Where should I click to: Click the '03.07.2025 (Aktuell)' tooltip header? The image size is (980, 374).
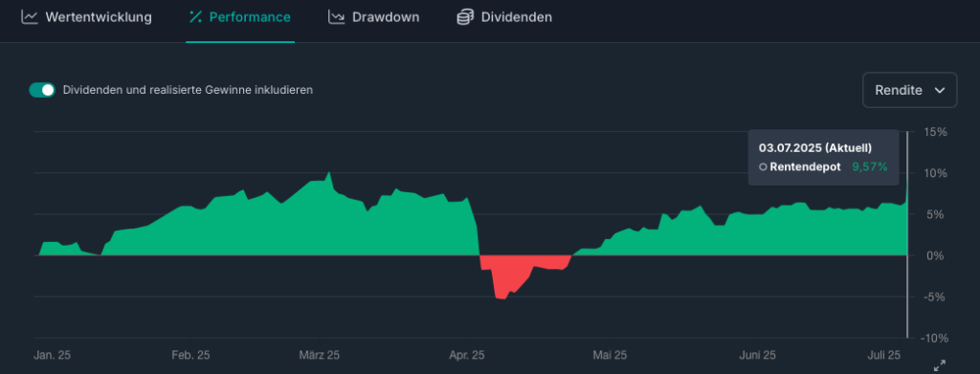tap(815, 148)
